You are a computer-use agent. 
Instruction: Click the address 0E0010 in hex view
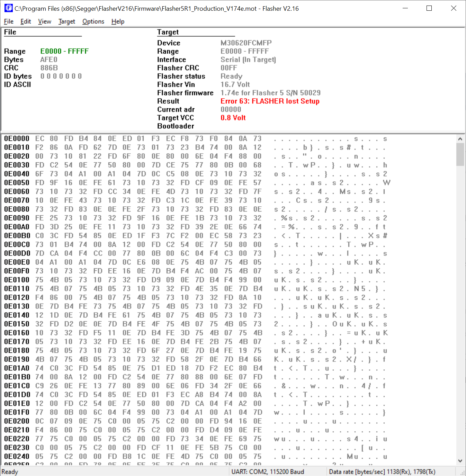pyautogui.click(x=17, y=147)
